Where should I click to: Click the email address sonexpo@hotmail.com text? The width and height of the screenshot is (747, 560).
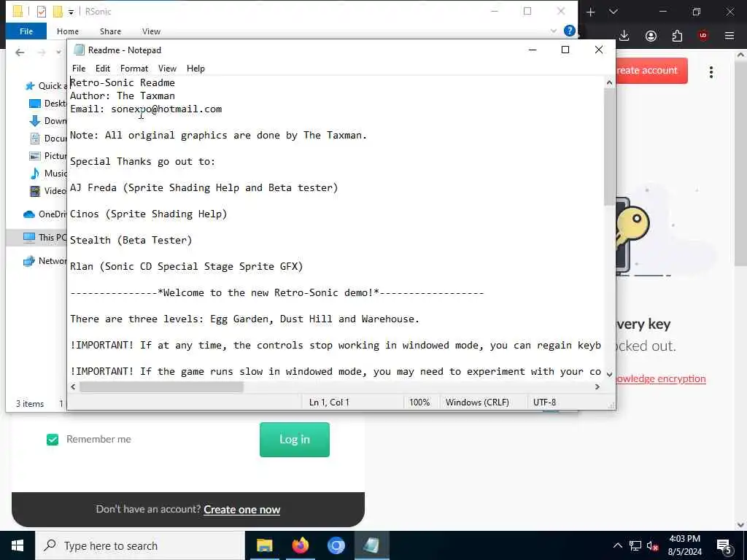click(166, 109)
